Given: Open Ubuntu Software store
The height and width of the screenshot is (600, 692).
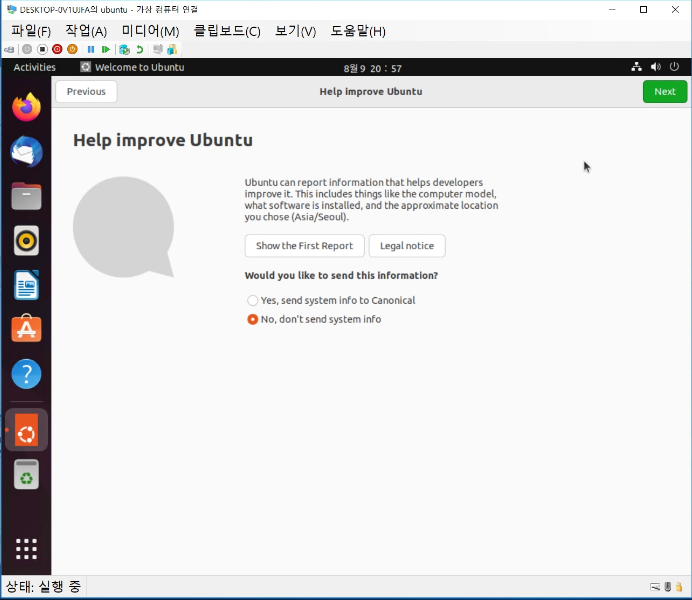Looking at the screenshot, I should coord(26,329).
